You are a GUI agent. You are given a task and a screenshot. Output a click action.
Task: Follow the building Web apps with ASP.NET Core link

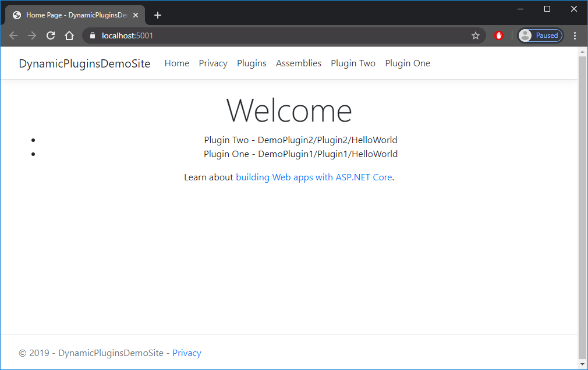(x=314, y=177)
